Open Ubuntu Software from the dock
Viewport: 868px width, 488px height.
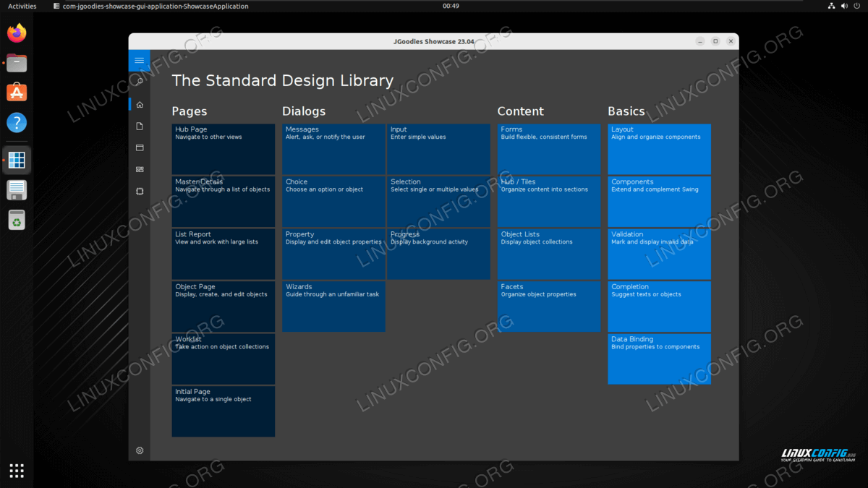(x=17, y=93)
